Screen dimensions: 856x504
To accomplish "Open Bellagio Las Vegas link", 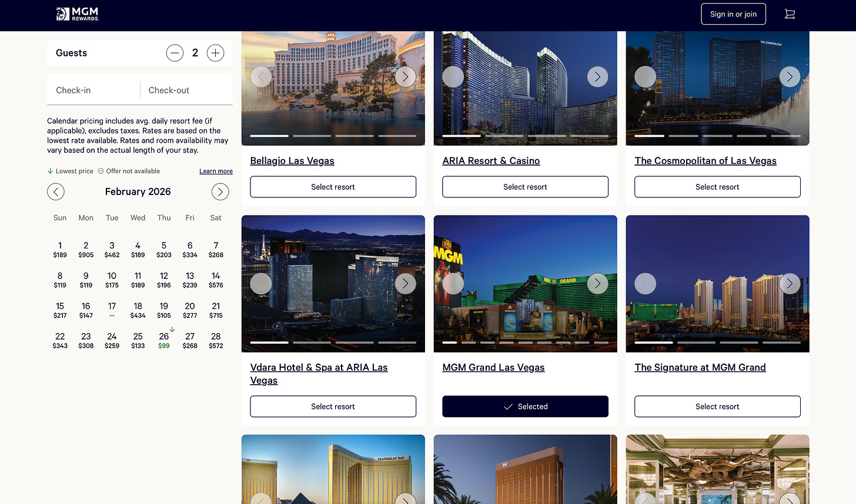I will (x=292, y=161).
